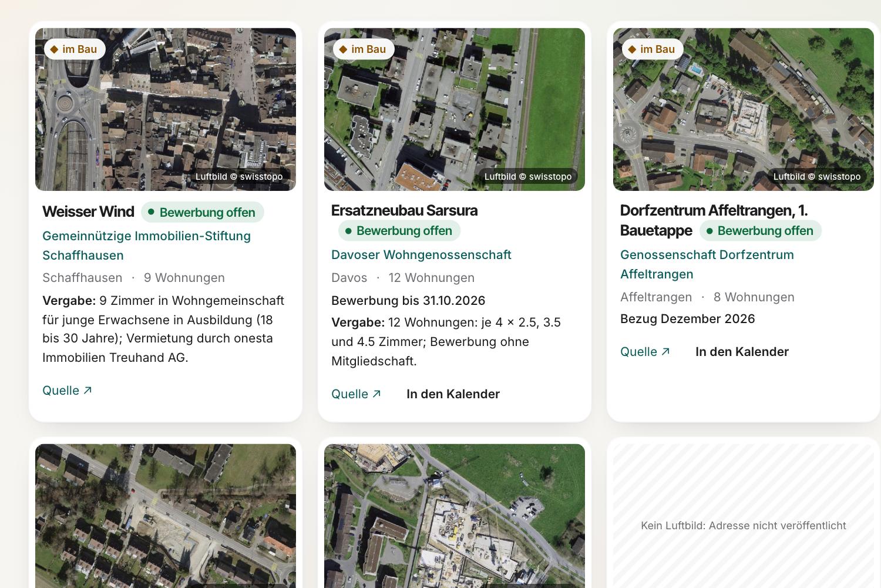Click 'In den Kalender' for Dorfzentrum Affeltrangen
Screen dimensions: 881x588
pyautogui.click(x=742, y=352)
